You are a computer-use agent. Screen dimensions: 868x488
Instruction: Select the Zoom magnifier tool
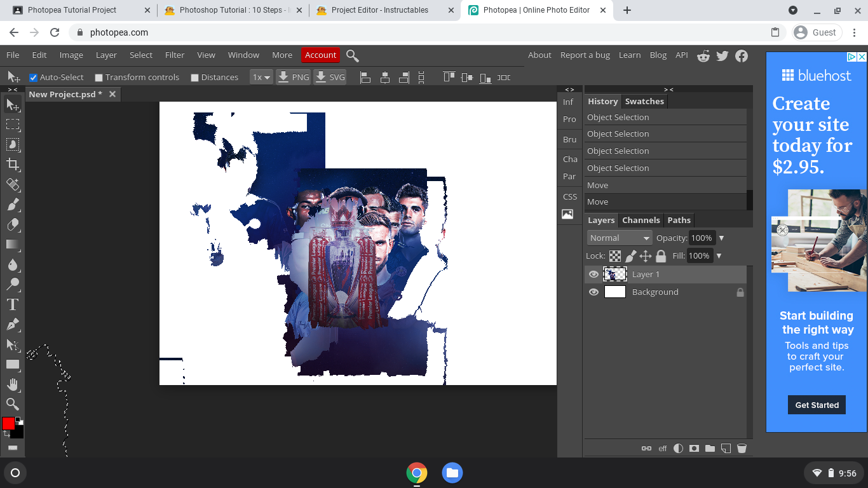tap(13, 404)
